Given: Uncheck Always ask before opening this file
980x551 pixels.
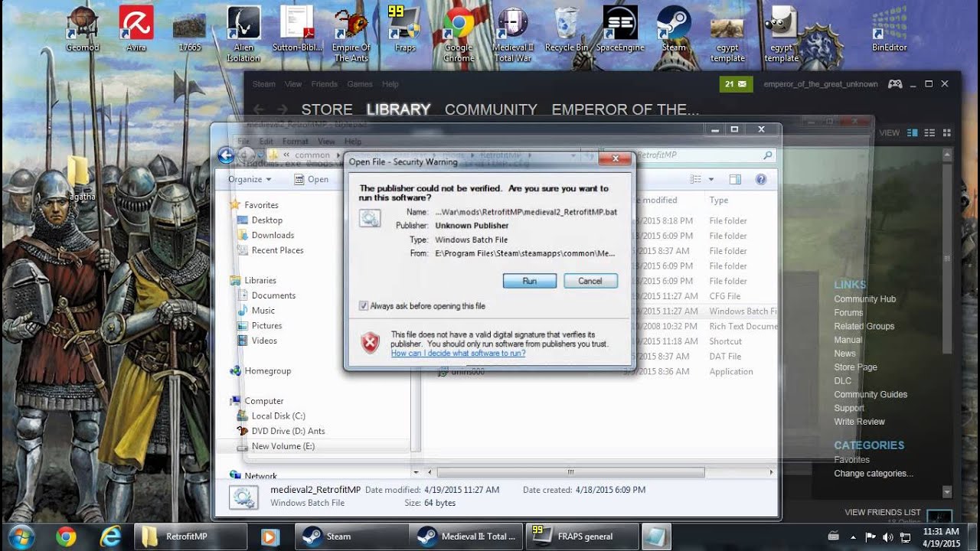Looking at the screenshot, I should 364,306.
